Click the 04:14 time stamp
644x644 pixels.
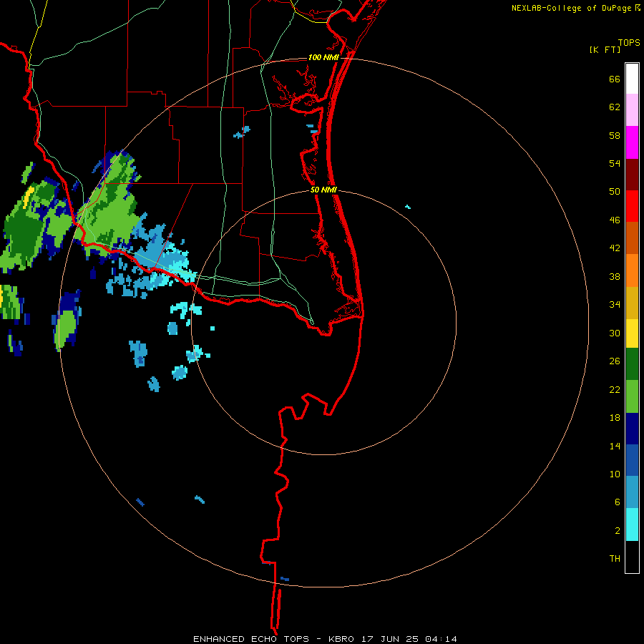441,639
